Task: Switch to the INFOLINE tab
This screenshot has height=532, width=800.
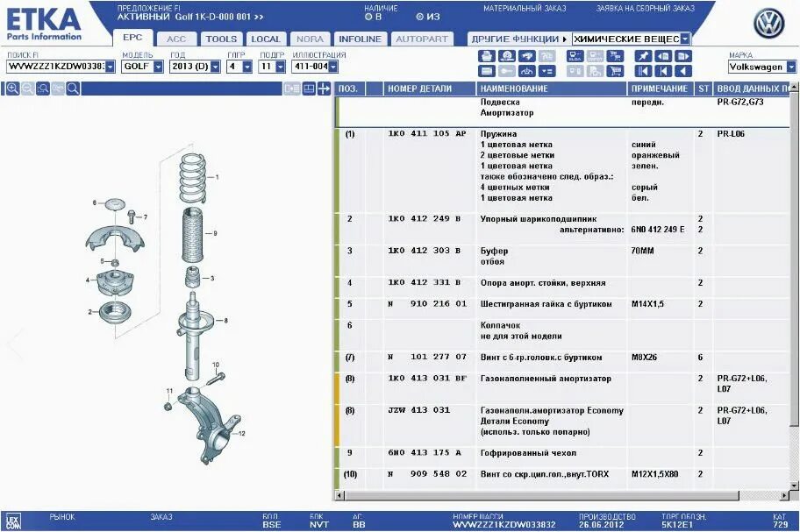Action: [x=361, y=39]
